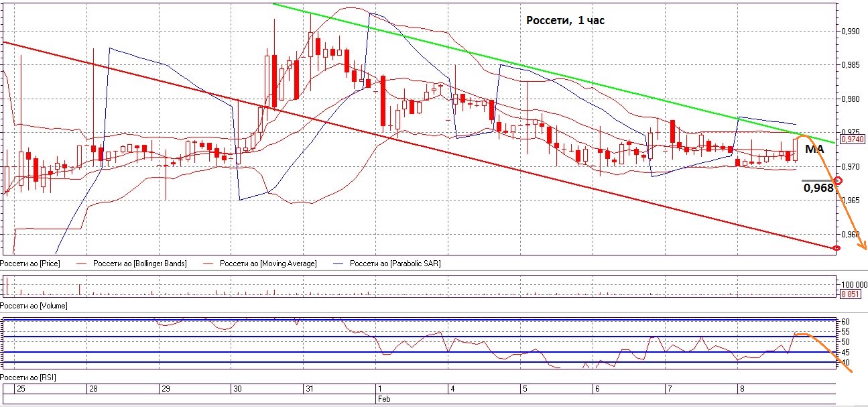Image resolution: width=868 pixels, height=407 pixels.
Task: Click the date axis label 7
Action: pyautogui.click(x=668, y=389)
